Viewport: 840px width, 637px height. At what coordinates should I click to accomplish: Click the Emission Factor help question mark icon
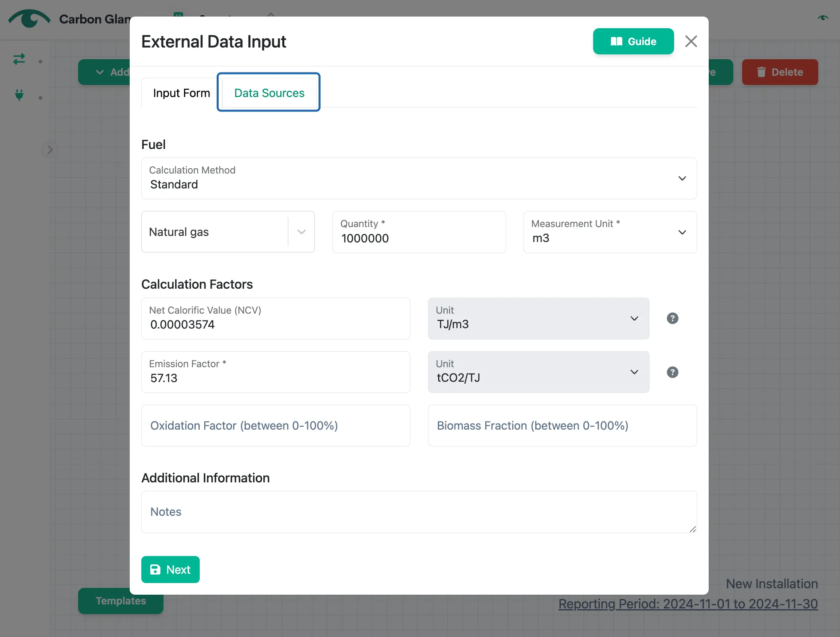(x=672, y=372)
